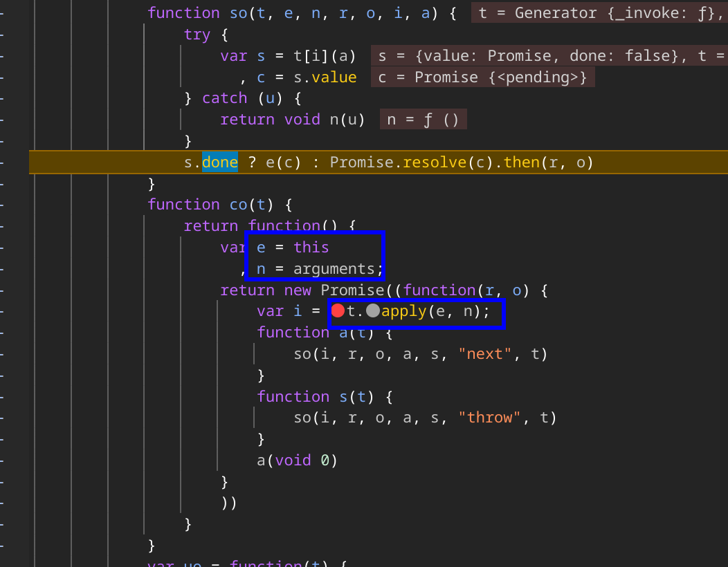Select the function name co
Viewport: 728px width, 567px height.
239,205
